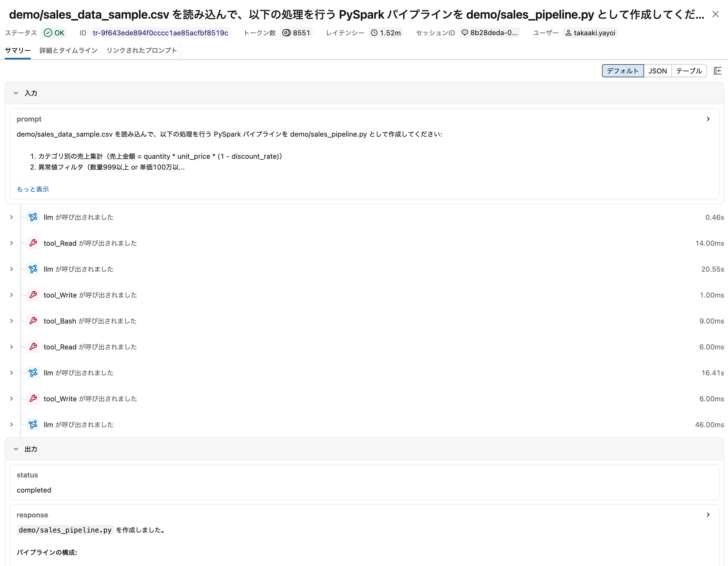Viewport: 728px width, 566px height.
Task: Switch the view to テーブル
Action: tap(689, 71)
